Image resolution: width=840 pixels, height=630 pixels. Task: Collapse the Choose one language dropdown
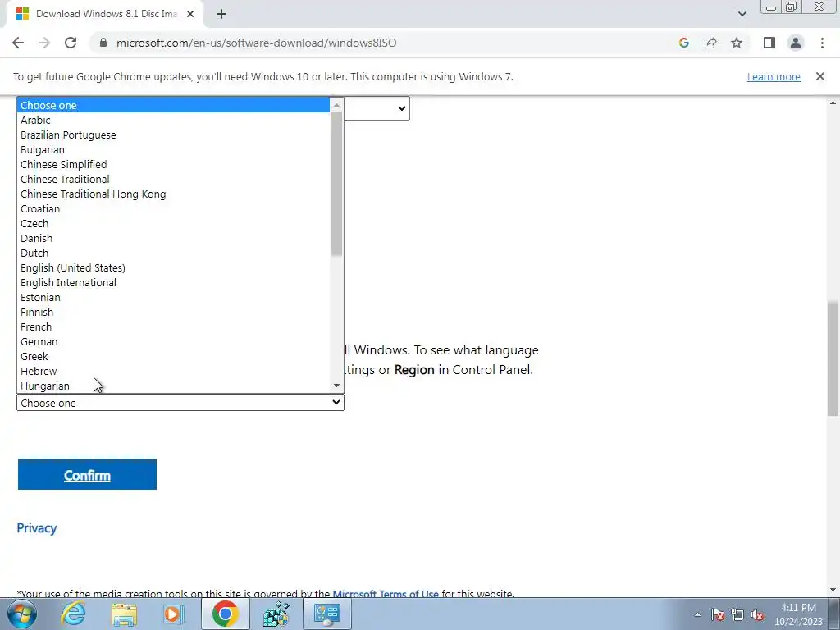tap(180, 403)
